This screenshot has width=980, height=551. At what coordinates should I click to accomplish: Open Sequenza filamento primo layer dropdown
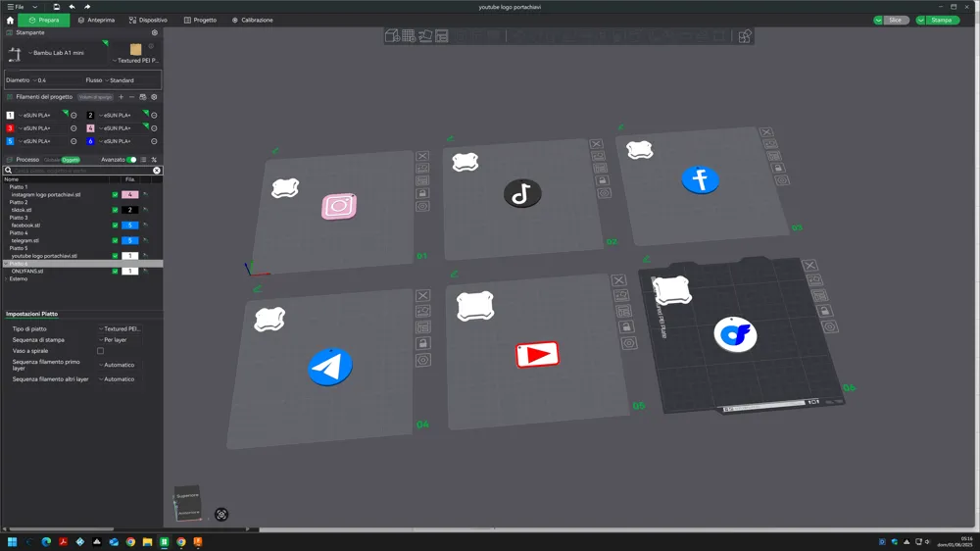click(x=120, y=365)
